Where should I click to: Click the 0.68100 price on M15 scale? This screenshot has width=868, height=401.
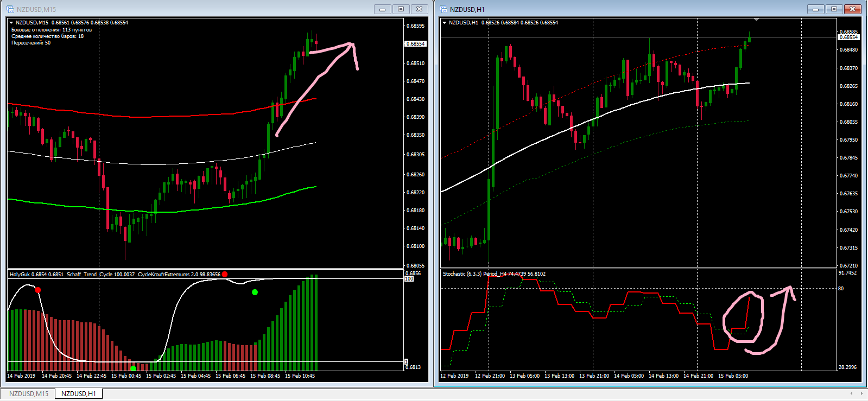coord(416,246)
